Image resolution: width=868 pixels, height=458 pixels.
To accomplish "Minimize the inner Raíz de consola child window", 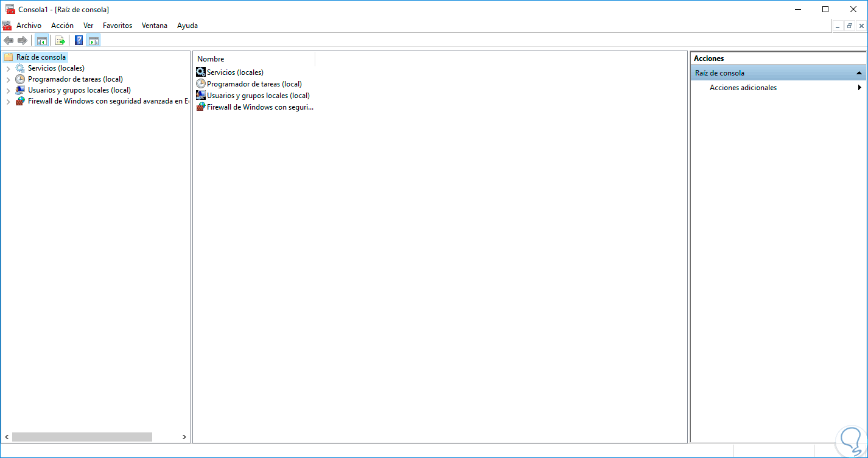I will [x=838, y=26].
